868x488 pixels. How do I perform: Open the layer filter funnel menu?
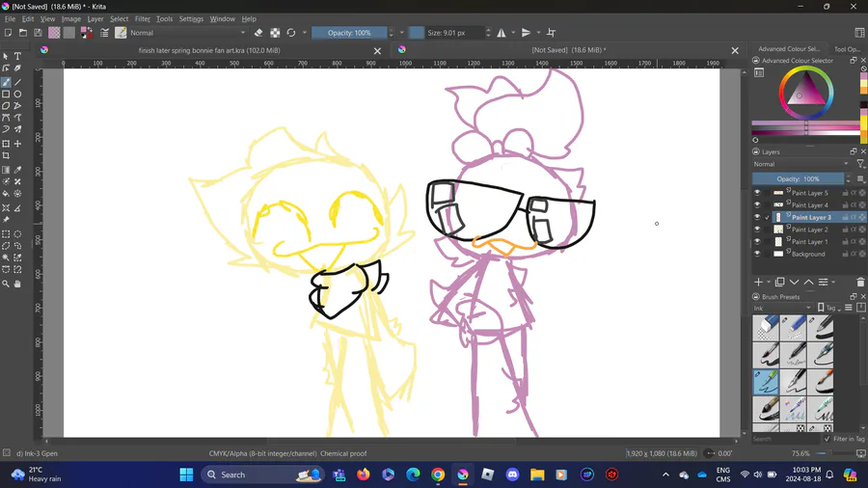tap(860, 164)
